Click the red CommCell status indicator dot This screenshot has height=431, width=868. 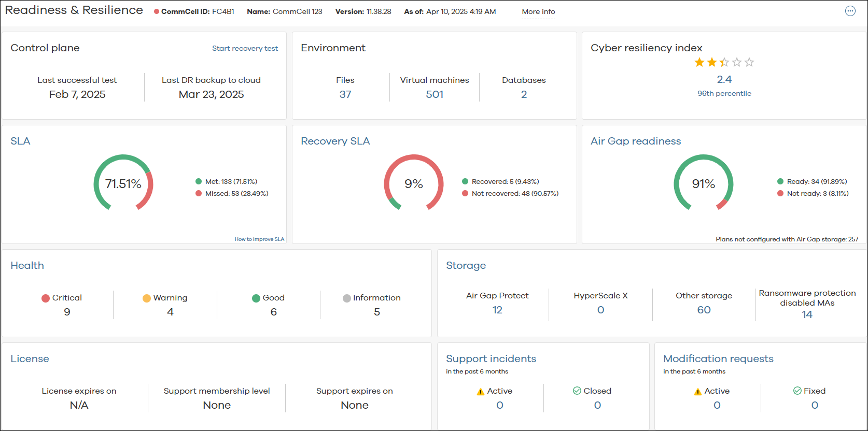pyautogui.click(x=157, y=12)
